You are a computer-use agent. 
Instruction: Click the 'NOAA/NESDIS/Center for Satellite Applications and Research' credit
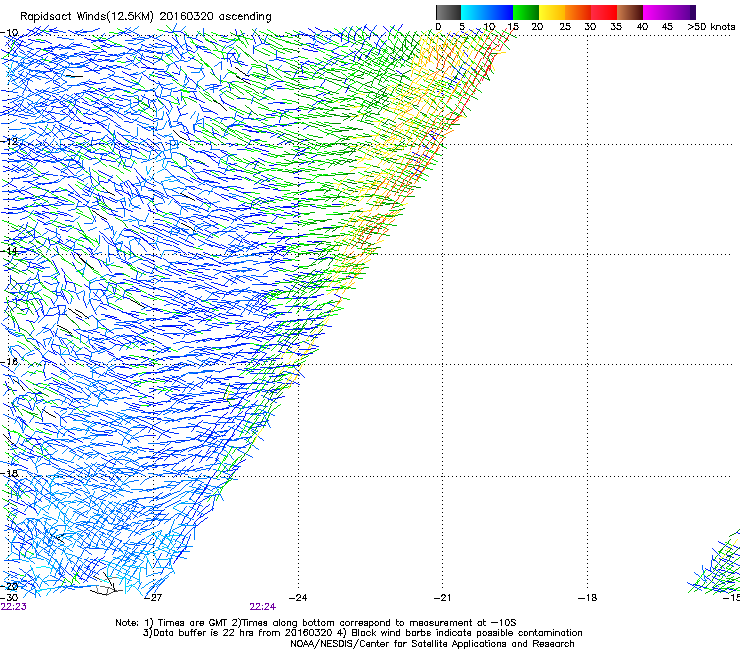pos(432,644)
